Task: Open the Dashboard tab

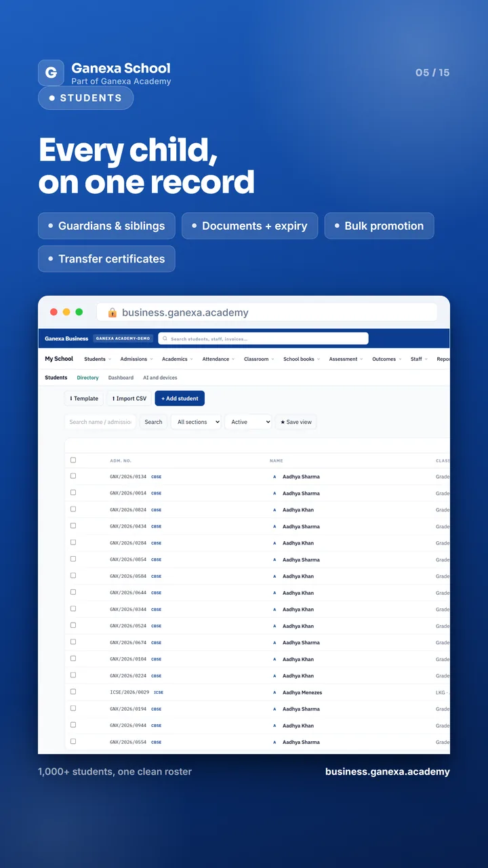Action: point(121,378)
